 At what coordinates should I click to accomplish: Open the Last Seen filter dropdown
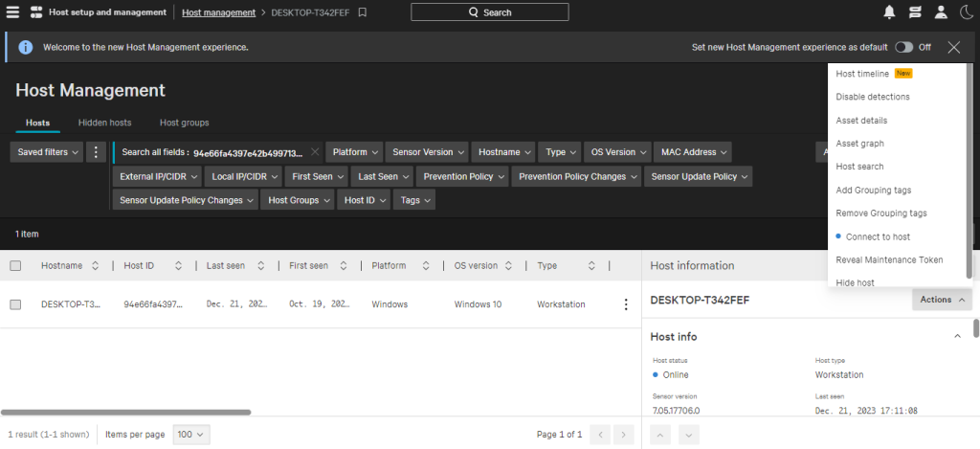pyautogui.click(x=382, y=176)
